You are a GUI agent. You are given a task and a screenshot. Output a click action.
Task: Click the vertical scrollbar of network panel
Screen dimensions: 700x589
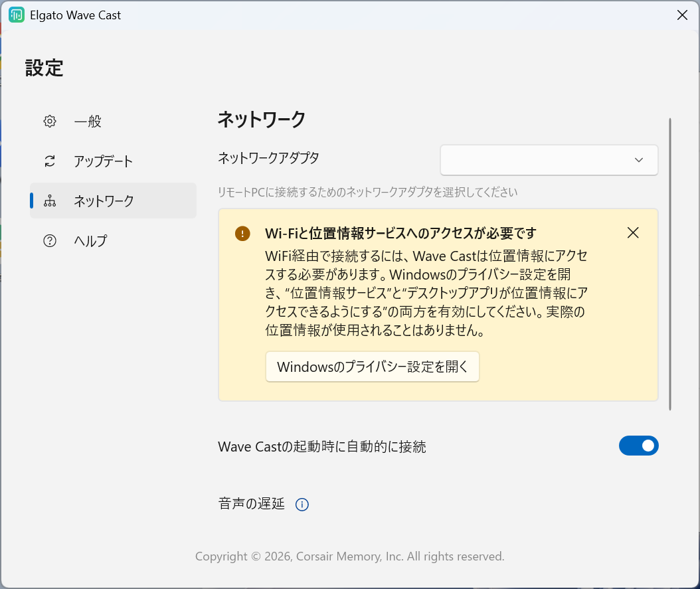pos(669,264)
